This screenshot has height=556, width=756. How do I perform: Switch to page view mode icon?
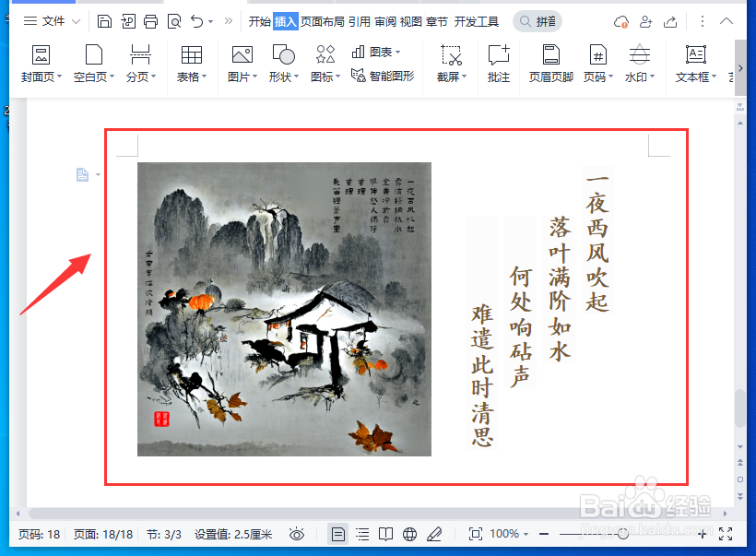338,534
